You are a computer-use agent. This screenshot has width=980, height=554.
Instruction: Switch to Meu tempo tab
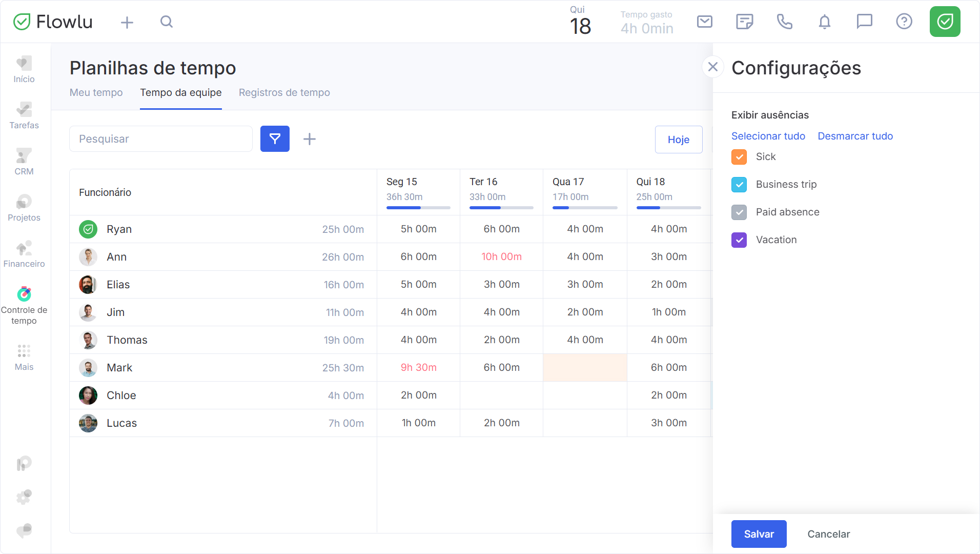pyautogui.click(x=96, y=92)
